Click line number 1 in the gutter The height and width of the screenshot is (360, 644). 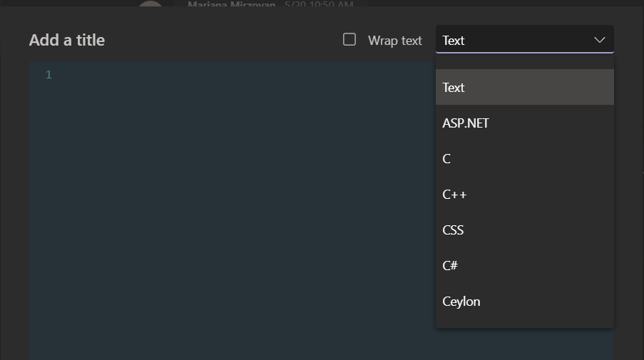point(48,75)
